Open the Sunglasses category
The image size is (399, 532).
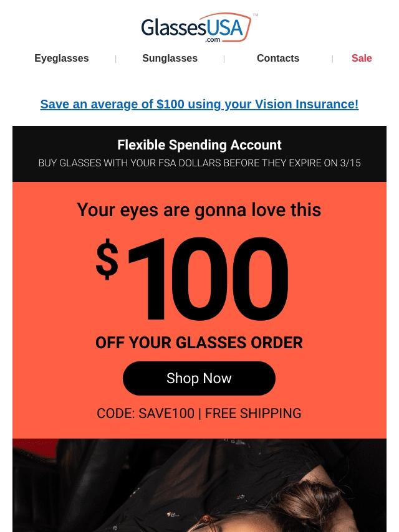click(x=170, y=59)
